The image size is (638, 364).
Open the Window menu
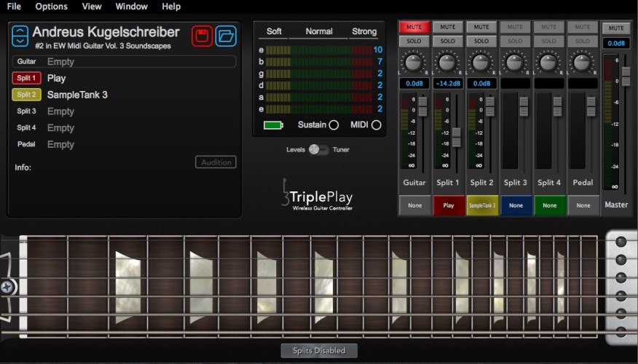[131, 7]
